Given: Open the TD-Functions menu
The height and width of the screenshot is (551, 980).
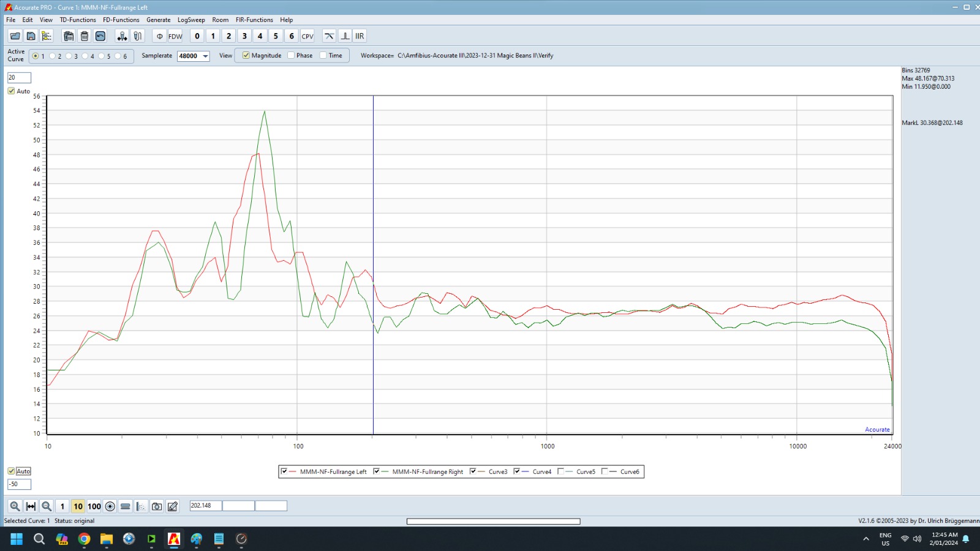Looking at the screenshot, I should [x=78, y=20].
